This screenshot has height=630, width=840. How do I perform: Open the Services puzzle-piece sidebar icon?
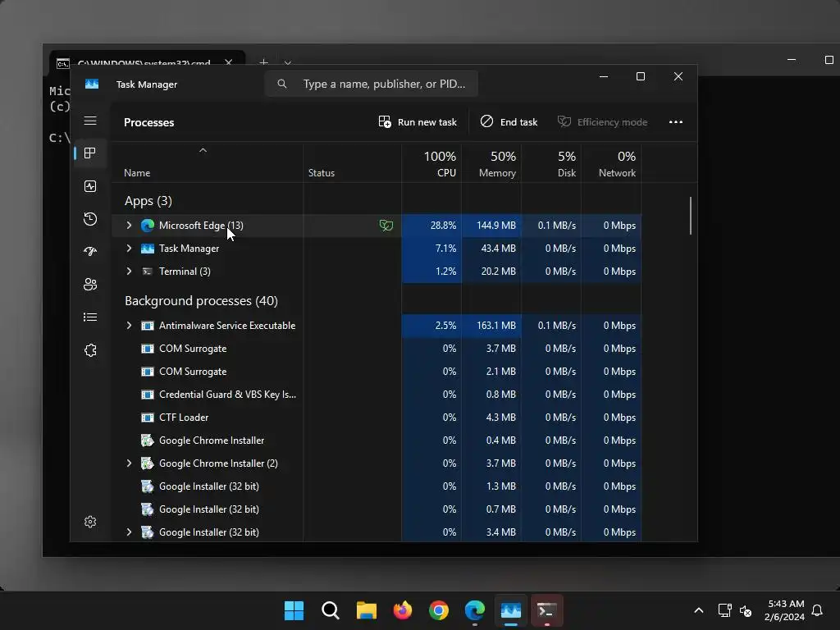[90, 350]
